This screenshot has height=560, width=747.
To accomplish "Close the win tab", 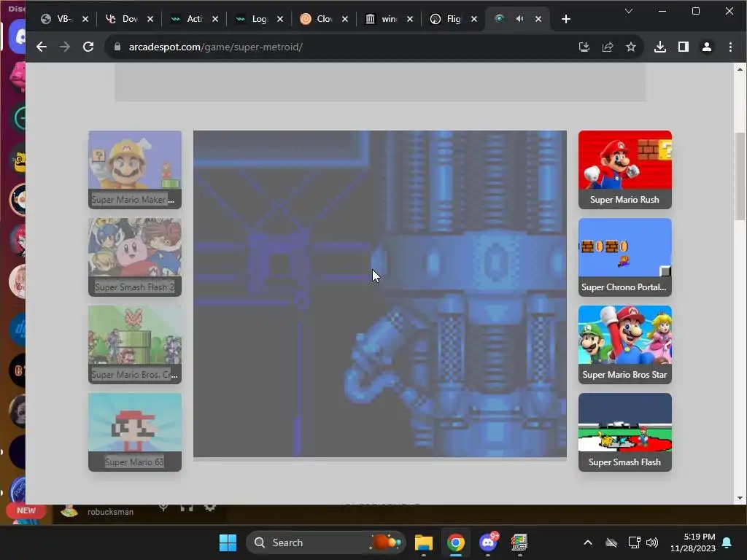I will [x=410, y=19].
